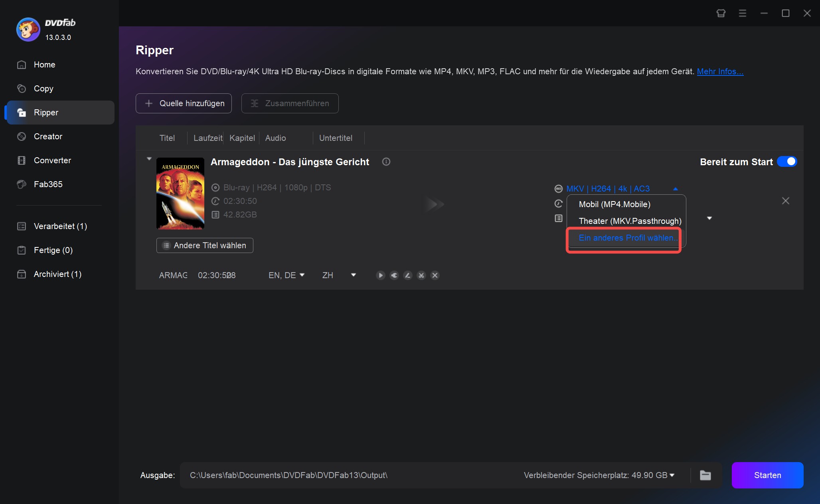This screenshot has height=504, width=820.
Task: Open info icon next to Armageddon title
Action: pos(386,162)
